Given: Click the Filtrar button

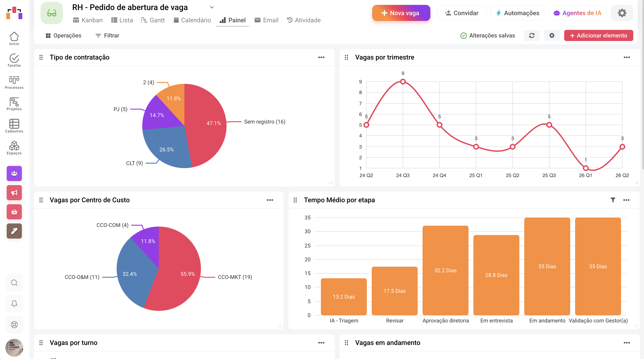Looking at the screenshot, I should (107, 35).
